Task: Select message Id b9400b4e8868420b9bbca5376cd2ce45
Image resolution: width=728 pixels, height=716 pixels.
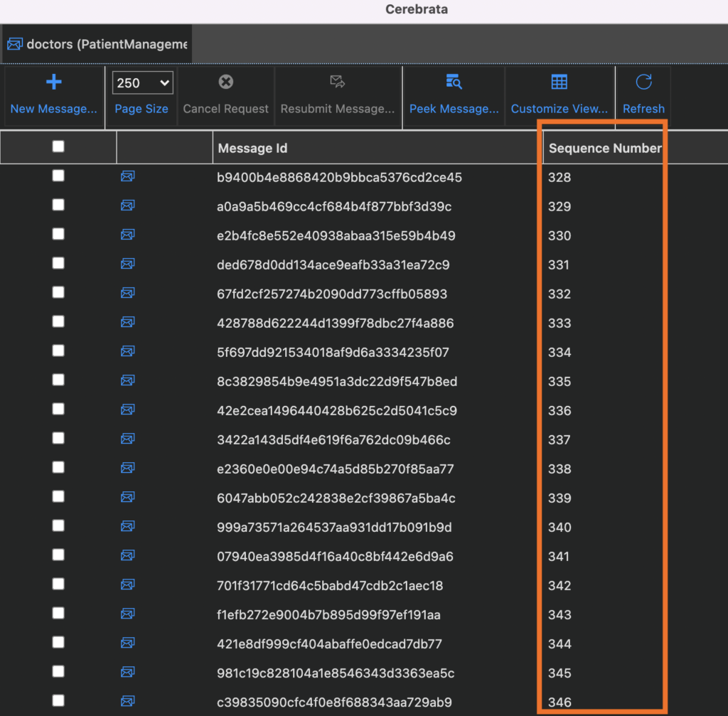Action: tap(339, 178)
